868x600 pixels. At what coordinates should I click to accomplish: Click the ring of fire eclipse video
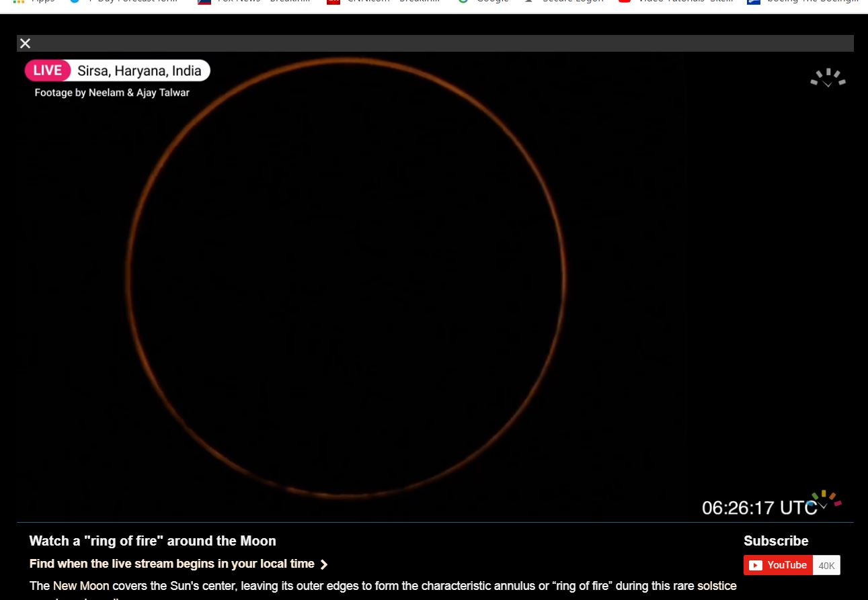point(345,277)
